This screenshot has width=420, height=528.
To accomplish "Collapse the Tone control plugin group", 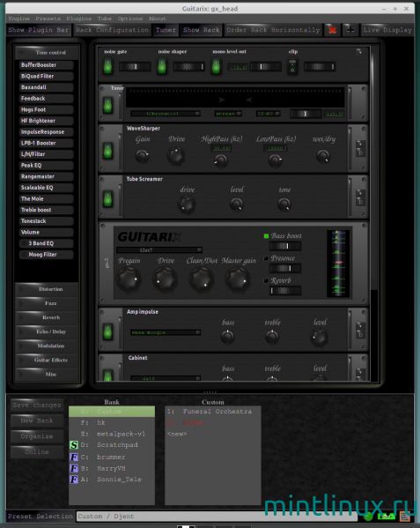I will click(47, 53).
